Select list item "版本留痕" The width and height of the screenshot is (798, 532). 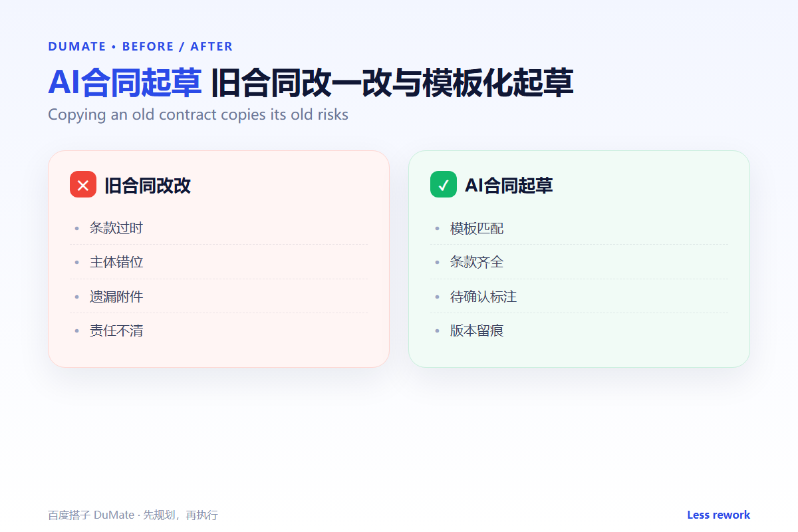(477, 331)
